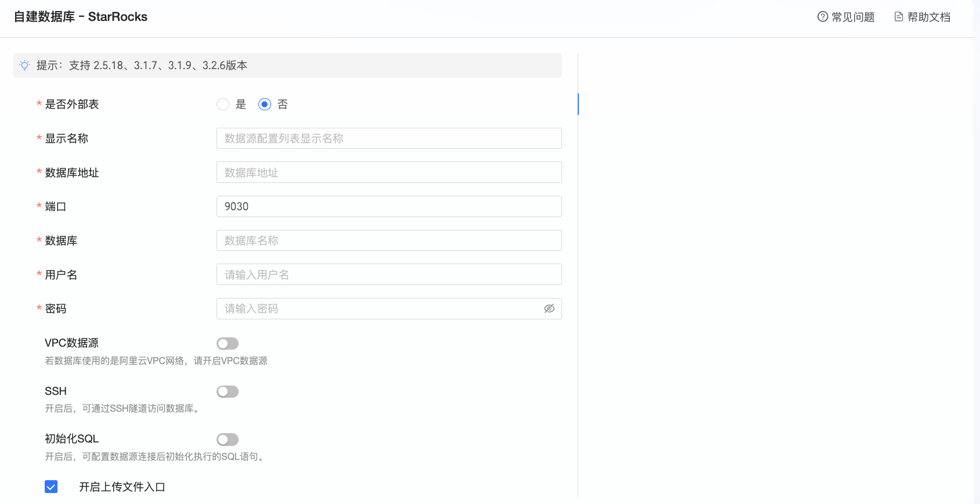Focus the 显示名称 input field
Viewport: 980px width, 504px height.
point(389,138)
